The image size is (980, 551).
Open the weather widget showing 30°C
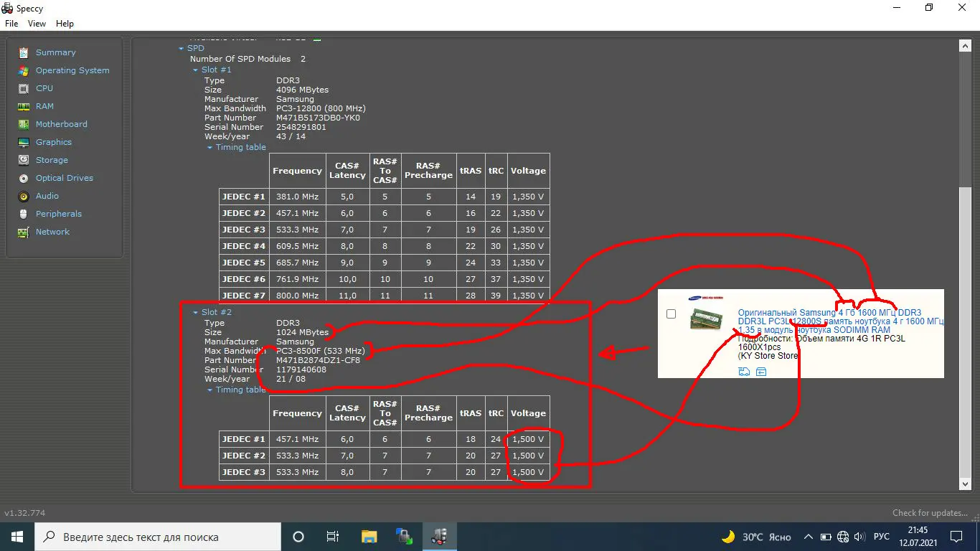click(x=756, y=537)
